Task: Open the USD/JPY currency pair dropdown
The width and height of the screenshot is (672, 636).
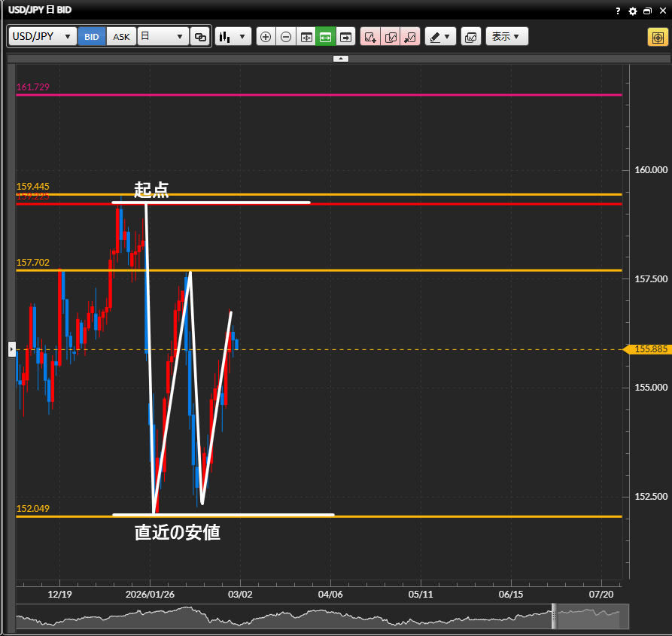Action: [x=42, y=36]
